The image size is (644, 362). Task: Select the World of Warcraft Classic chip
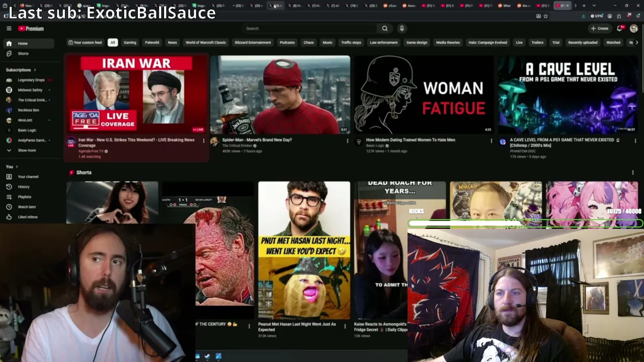tap(206, 43)
